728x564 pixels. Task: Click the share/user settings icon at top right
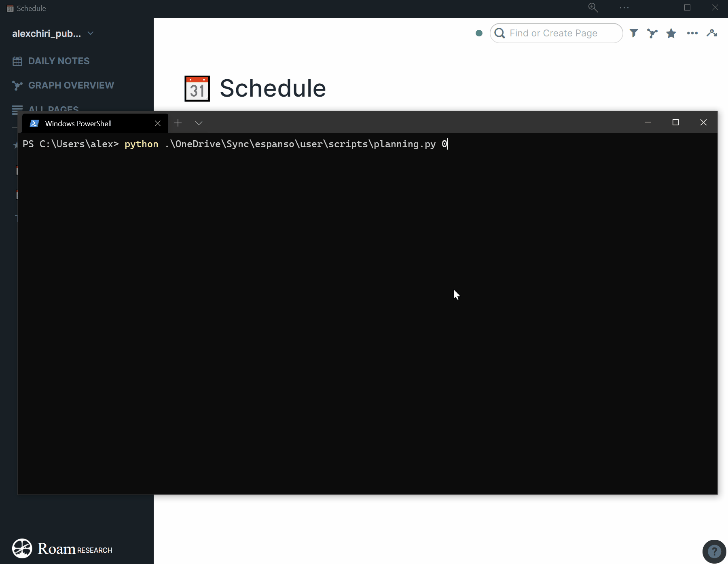(712, 33)
